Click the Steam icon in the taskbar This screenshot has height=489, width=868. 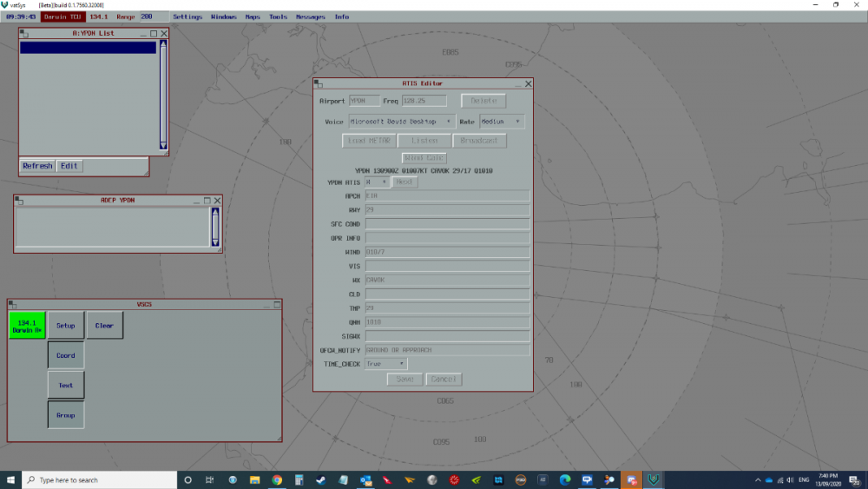click(321, 479)
